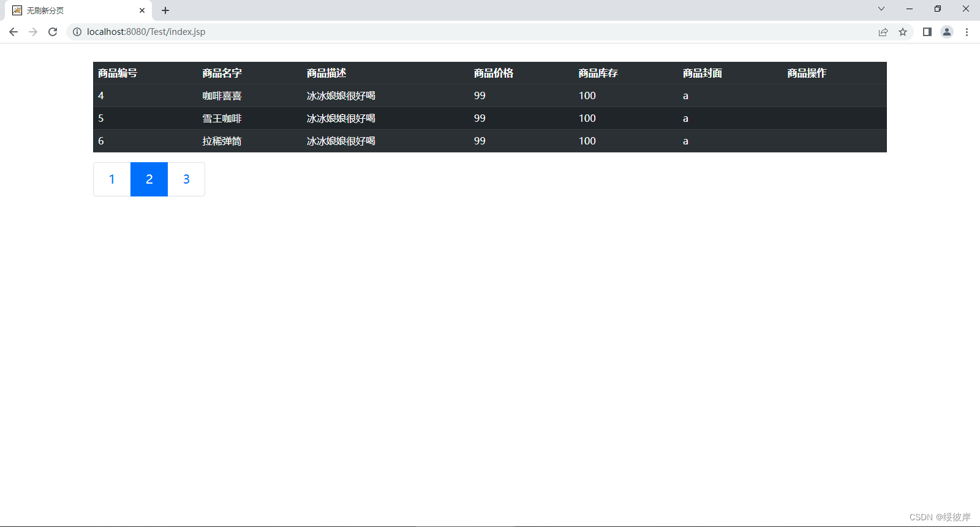Open the browser side panel
The width and height of the screenshot is (980, 527).
[x=927, y=32]
